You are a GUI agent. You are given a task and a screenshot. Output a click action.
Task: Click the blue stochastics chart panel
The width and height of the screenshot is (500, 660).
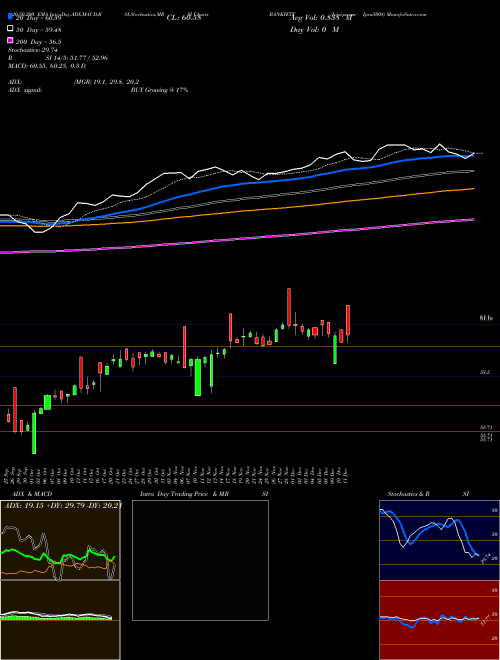[x=439, y=540]
